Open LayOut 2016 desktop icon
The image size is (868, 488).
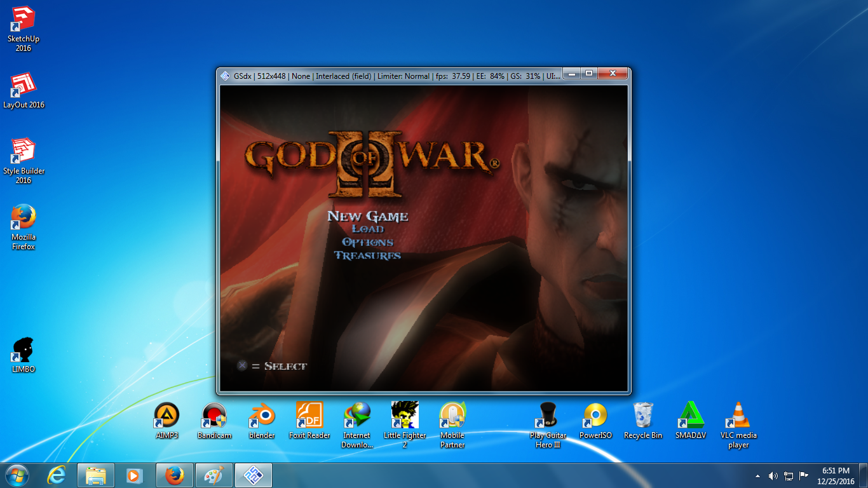(x=24, y=90)
